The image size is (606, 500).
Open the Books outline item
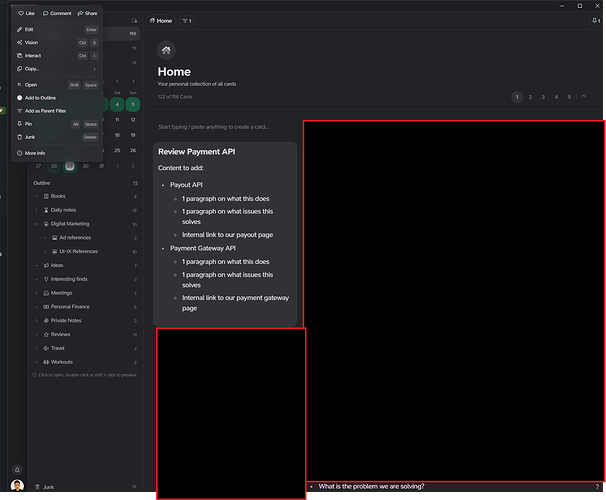pos(86,196)
